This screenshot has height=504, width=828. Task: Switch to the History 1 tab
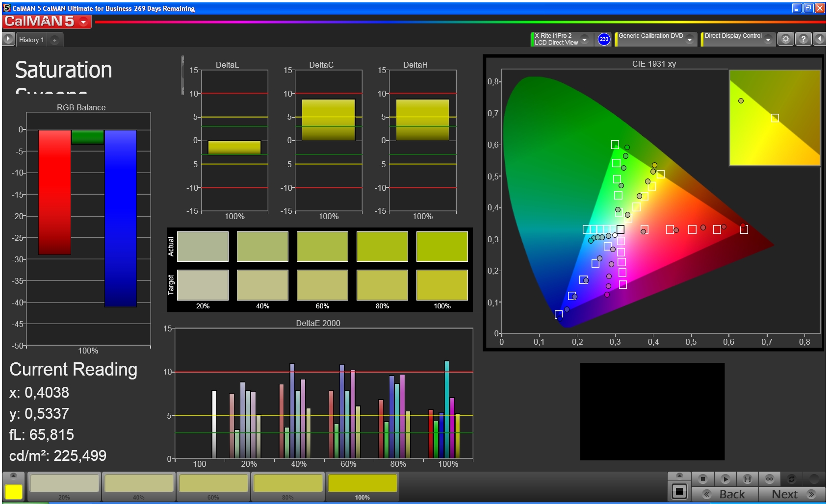[x=31, y=40]
